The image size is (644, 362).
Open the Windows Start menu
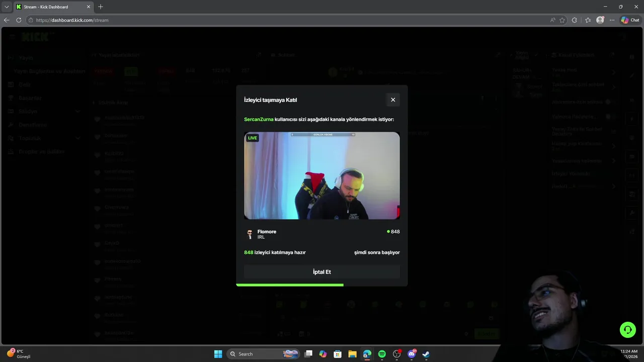click(x=218, y=354)
